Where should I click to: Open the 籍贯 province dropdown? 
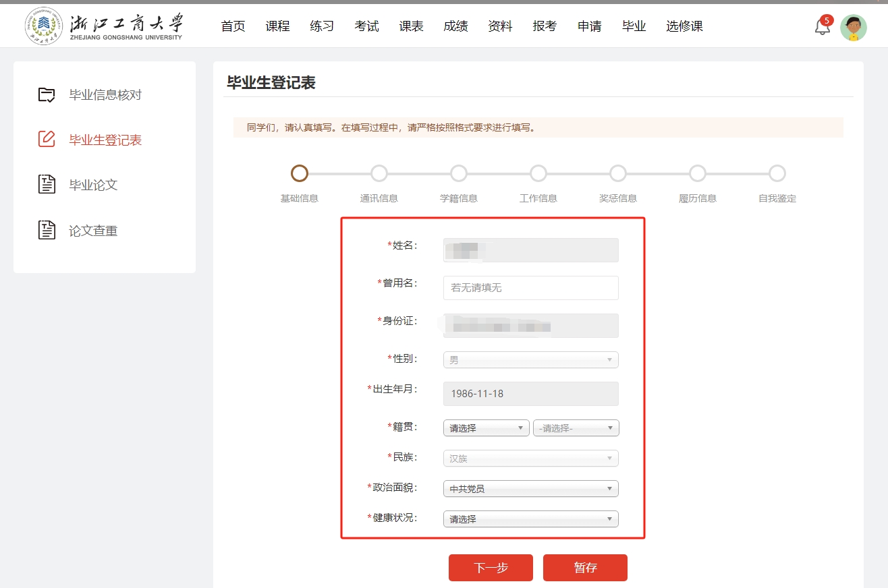[x=486, y=428]
